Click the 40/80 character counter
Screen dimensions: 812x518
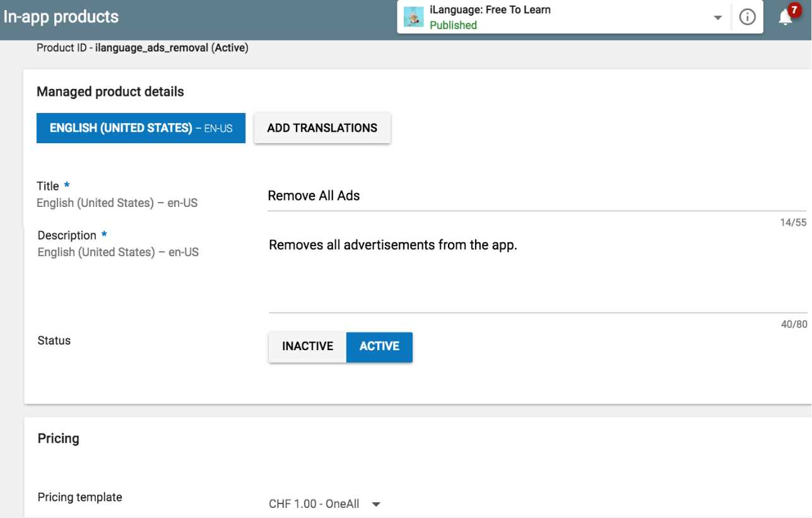click(x=794, y=324)
